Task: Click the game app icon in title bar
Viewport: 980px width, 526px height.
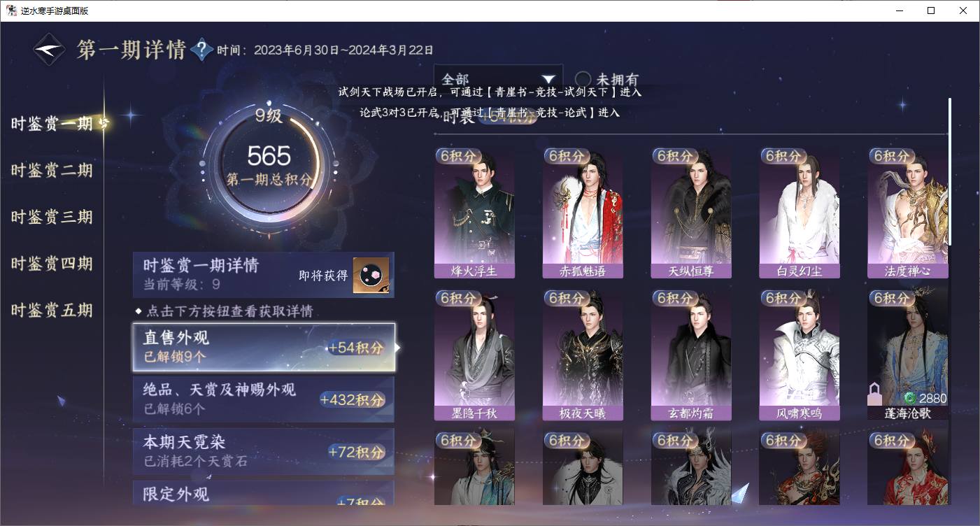Action: [x=11, y=10]
